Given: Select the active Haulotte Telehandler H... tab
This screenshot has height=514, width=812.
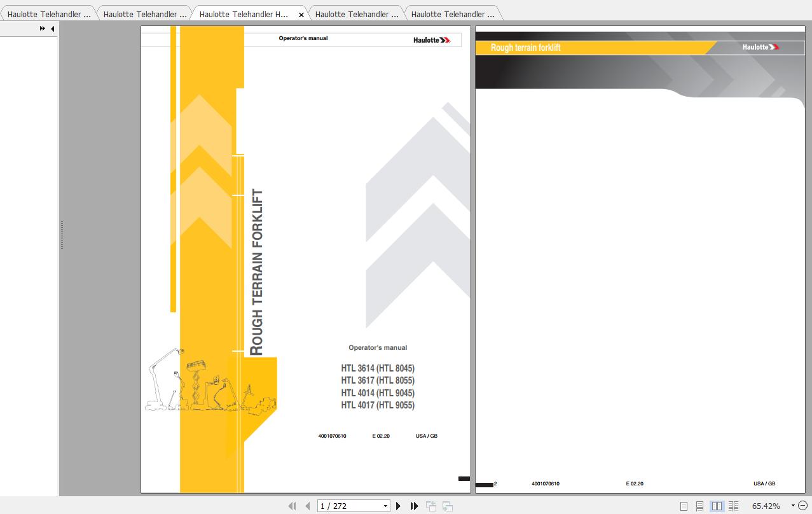Looking at the screenshot, I should pyautogui.click(x=244, y=14).
